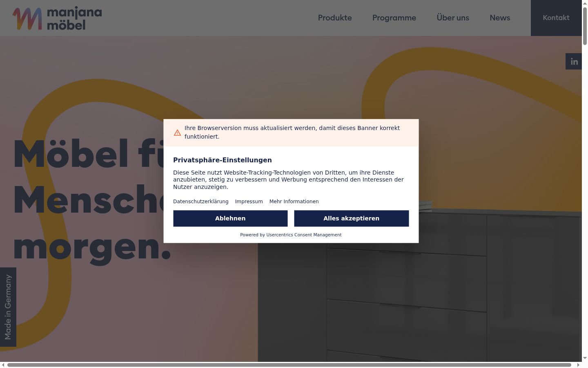Click the 'Ihre Browserversion muss aktualisiert werden' text
The height and width of the screenshot is (368, 588).
coord(292,132)
